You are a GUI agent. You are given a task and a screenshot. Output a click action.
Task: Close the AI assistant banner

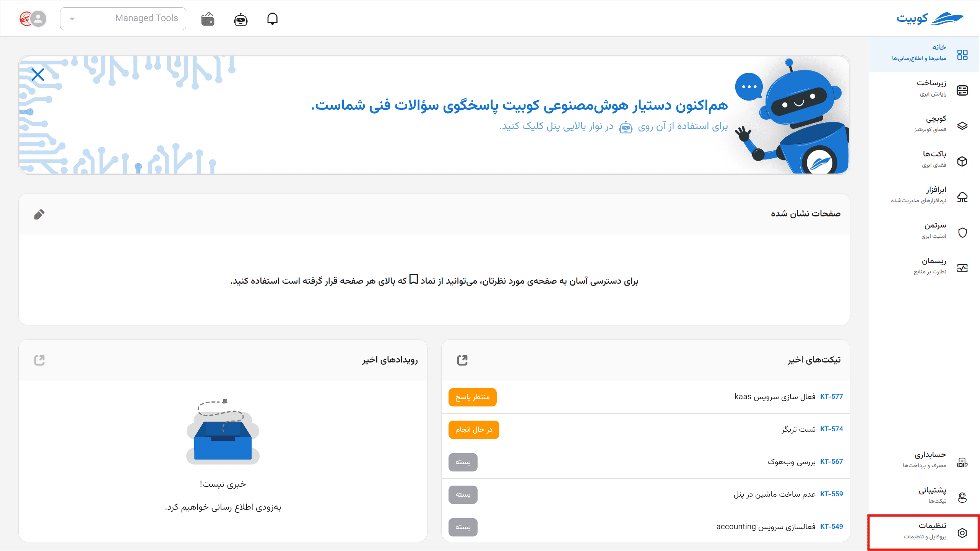tap(38, 75)
